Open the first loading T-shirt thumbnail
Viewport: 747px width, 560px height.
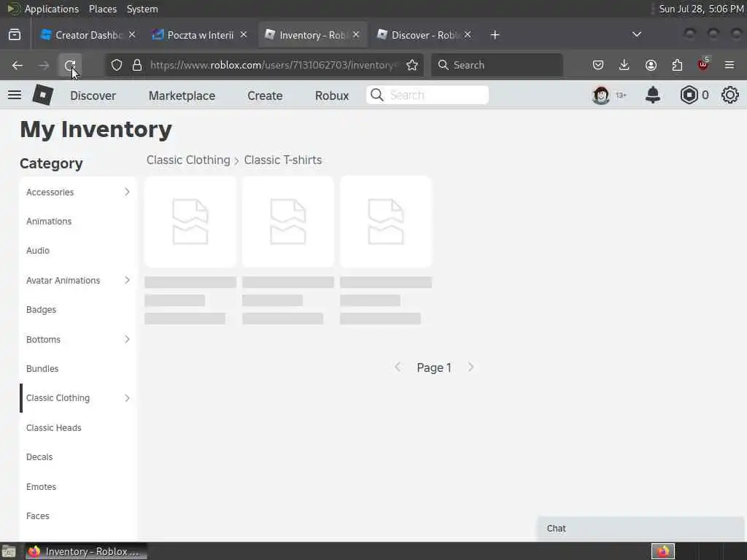(x=190, y=222)
